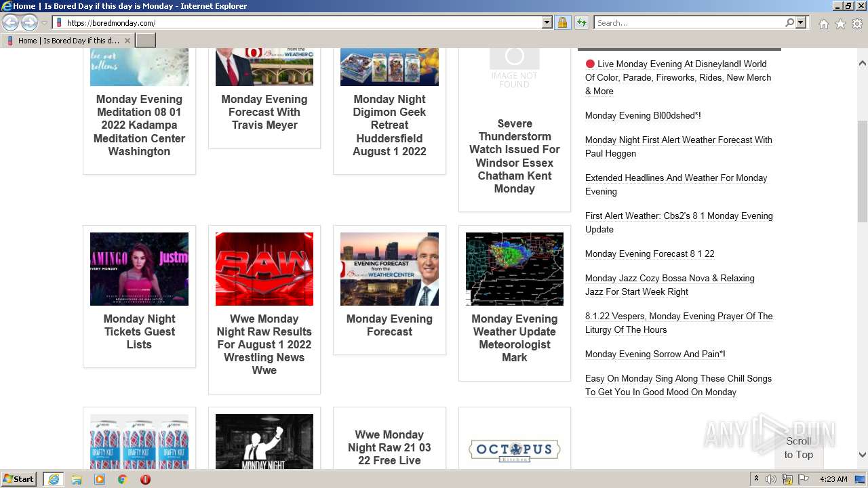Open Monday Evening Weather Update Meteorologist Mark
868x488 pixels.
tap(515, 338)
